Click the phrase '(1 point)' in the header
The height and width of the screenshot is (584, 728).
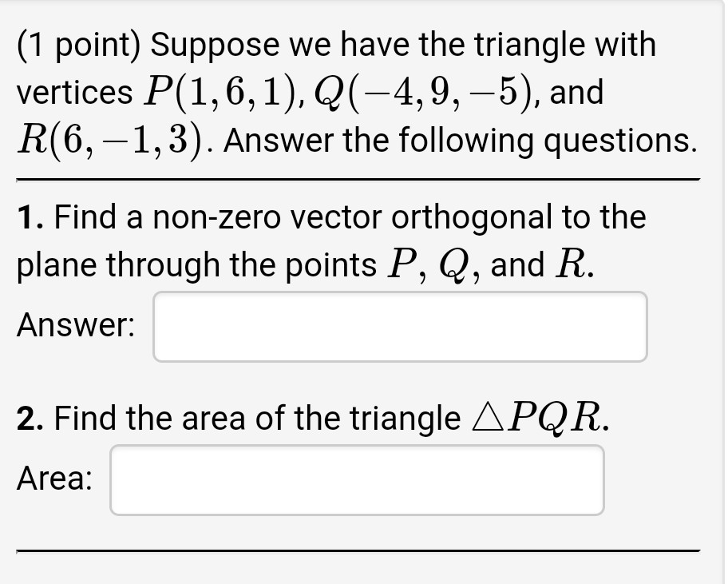click(80, 44)
